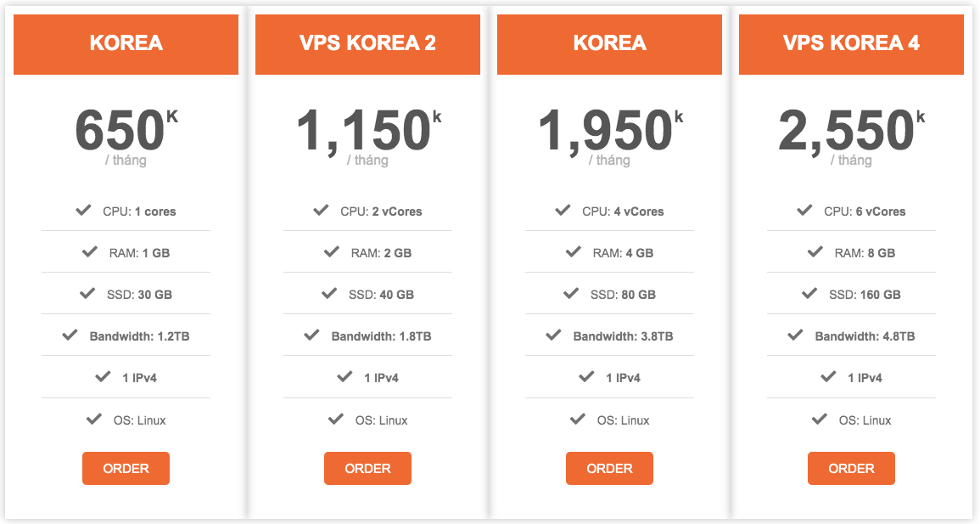Click the Bandwidth: 3.8TB feature row
Viewport: 980px width, 524px height.
coord(609,335)
